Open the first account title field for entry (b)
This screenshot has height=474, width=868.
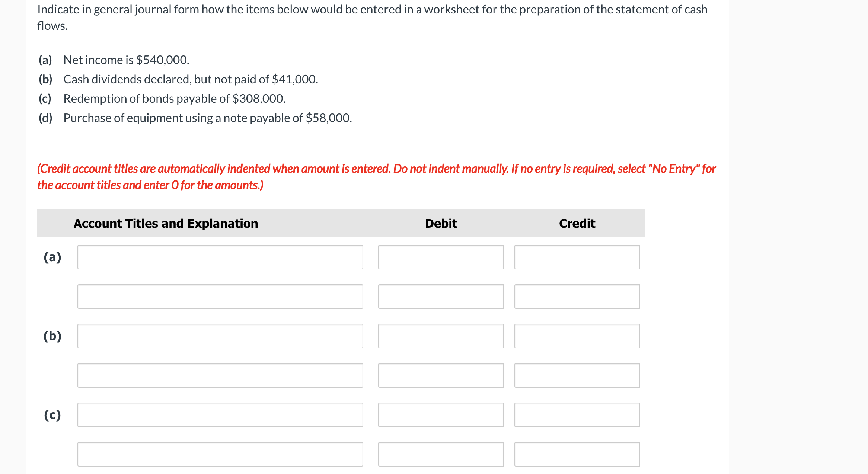(x=220, y=336)
